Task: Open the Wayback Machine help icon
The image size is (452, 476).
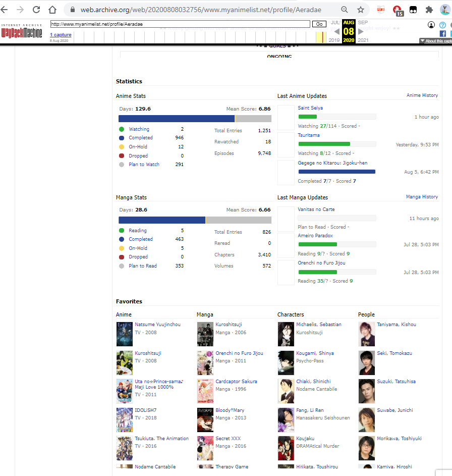Action: click(x=442, y=25)
